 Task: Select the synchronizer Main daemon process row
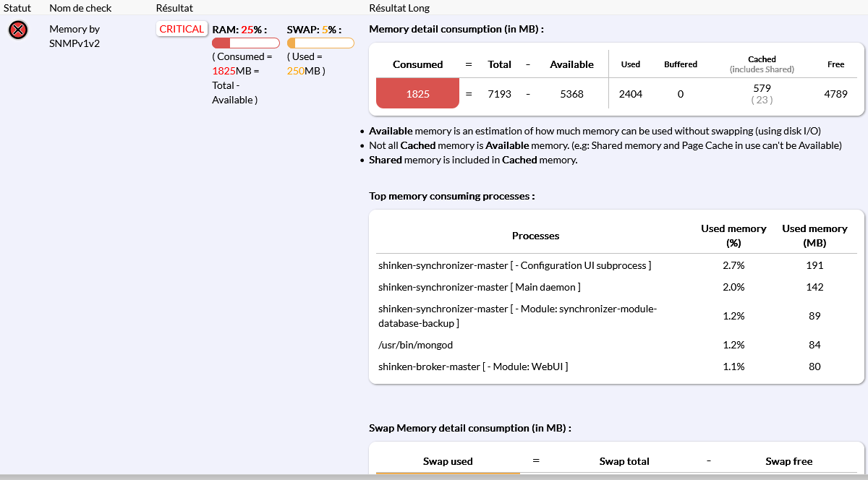(479, 287)
